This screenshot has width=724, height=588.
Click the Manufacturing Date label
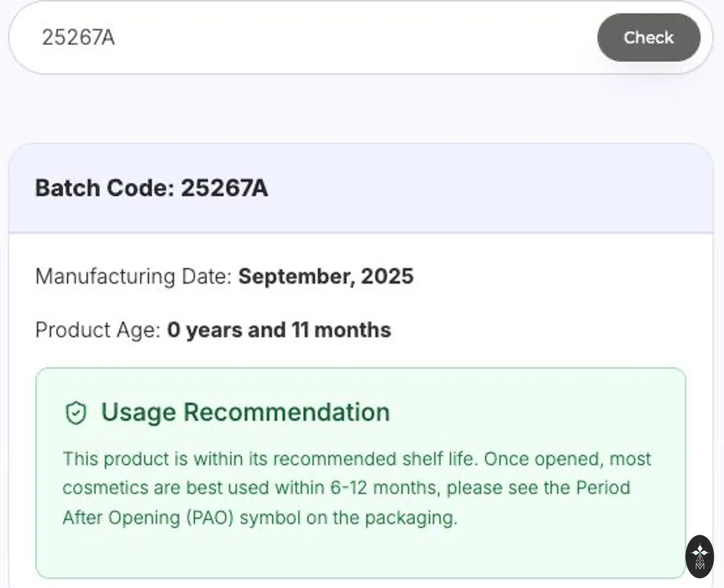(133, 277)
